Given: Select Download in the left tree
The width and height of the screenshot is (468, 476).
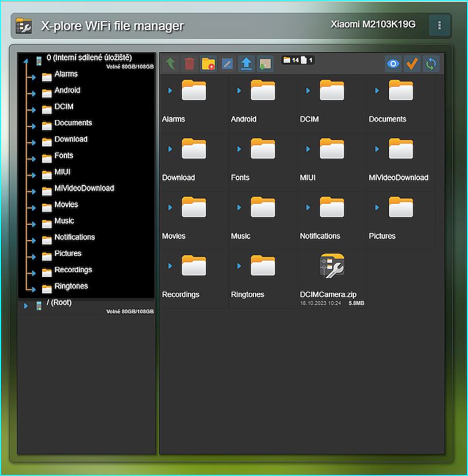Looking at the screenshot, I should point(71,139).
